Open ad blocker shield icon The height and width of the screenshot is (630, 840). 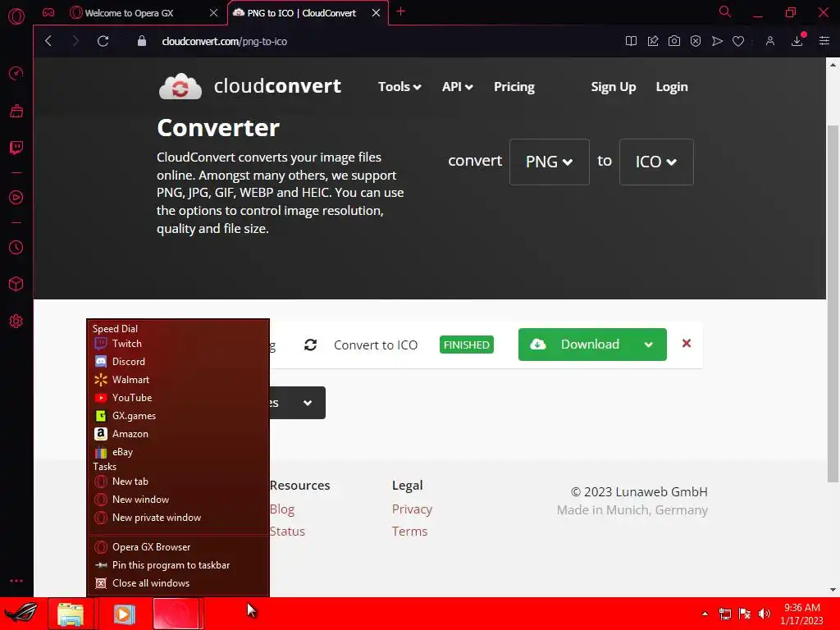click(696, 41)
